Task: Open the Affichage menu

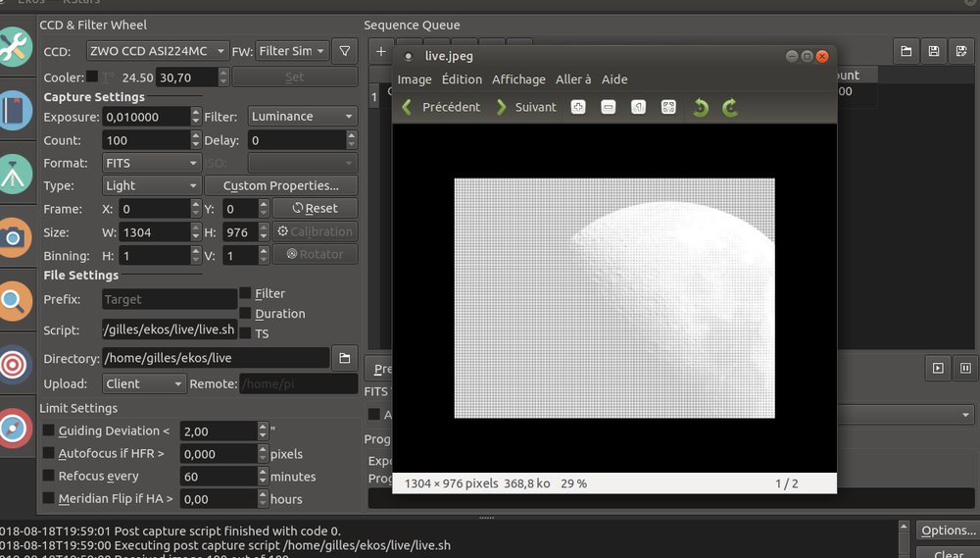Action: [x=518, y=79]
